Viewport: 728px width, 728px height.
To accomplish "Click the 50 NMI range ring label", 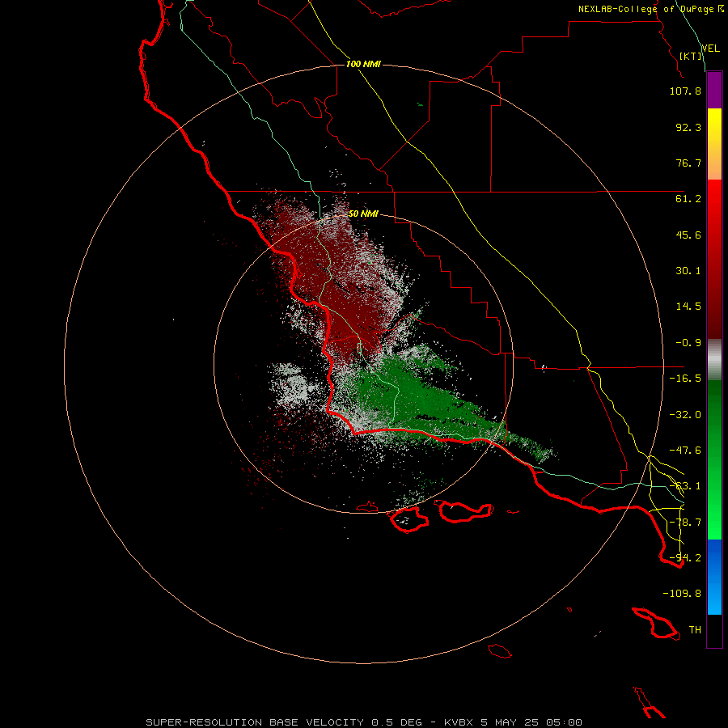I will click(363, 214).
